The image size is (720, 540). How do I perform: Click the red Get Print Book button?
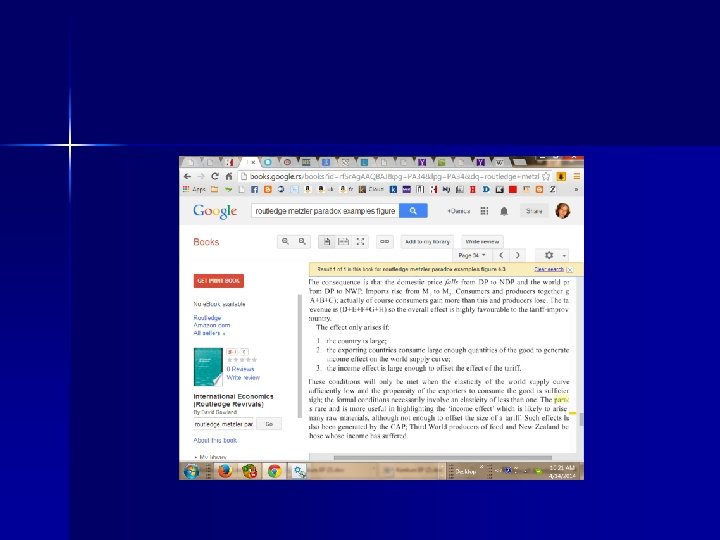pyautogui.click(x=219, y=281)
